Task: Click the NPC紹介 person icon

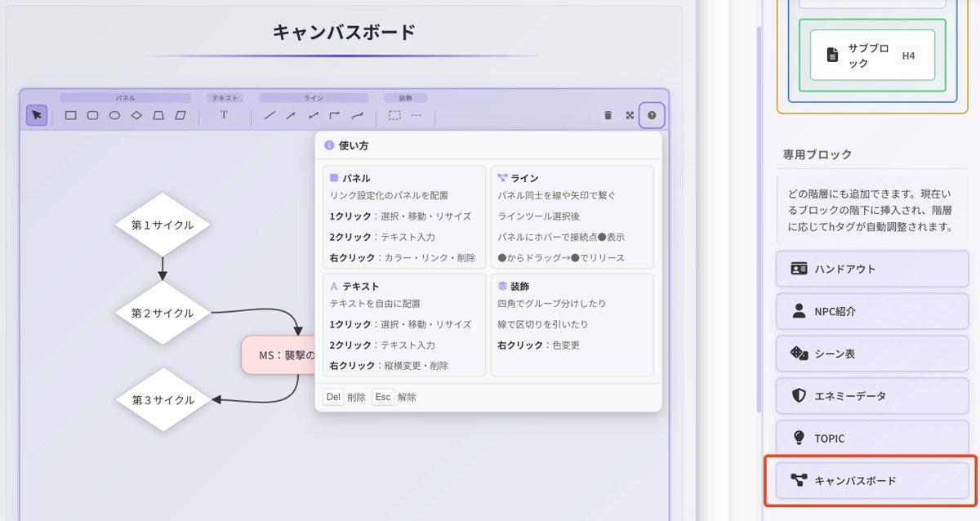Action: pos(799,311)
